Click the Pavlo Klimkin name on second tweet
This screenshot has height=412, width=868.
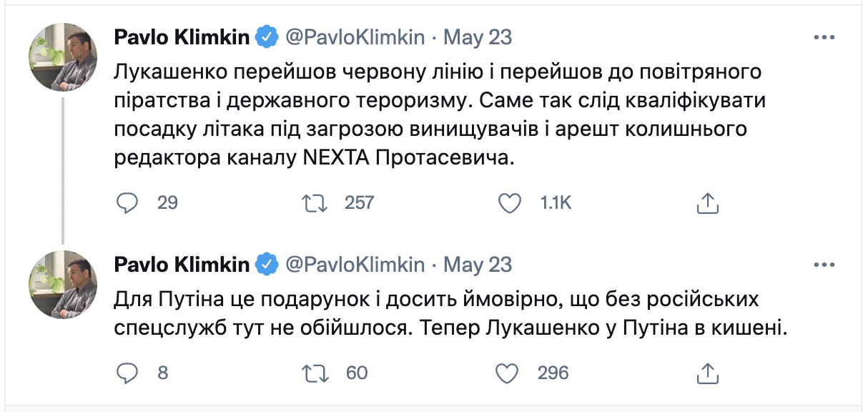point(182,265)
